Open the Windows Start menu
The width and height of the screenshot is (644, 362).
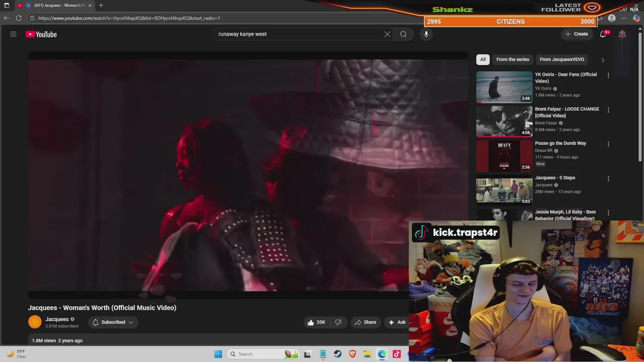tap(218, 354)
